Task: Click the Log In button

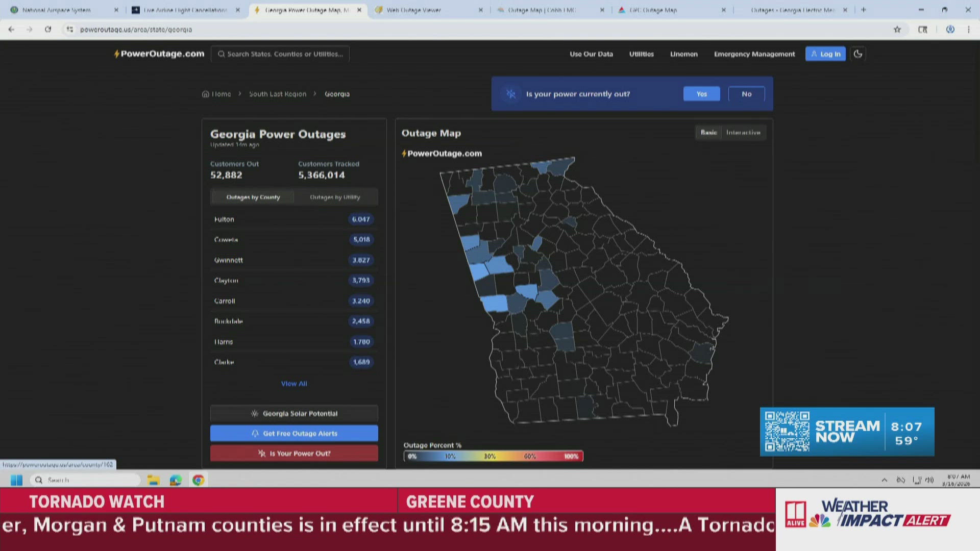Action: click(x=825, y=54)
